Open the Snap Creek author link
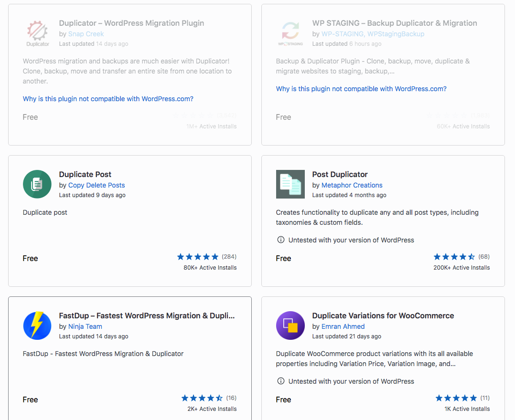 [x=86, y=34]
